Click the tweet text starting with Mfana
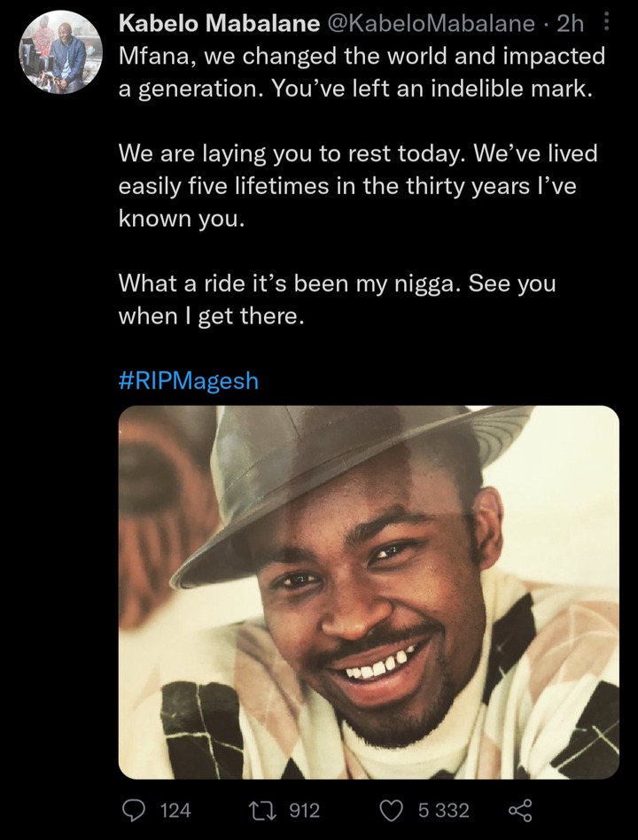This screenshot has height=840, width=638. [x=362, y=73]
